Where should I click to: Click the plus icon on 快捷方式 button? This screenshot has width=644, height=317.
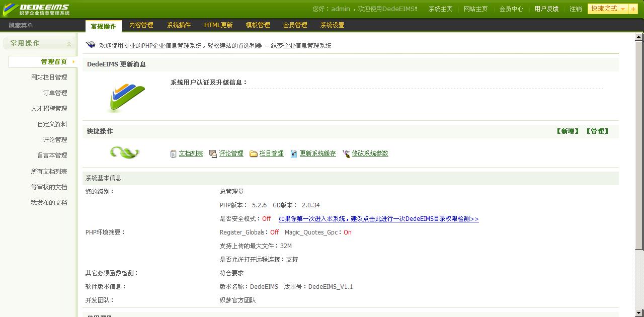[x=633, y=9]
